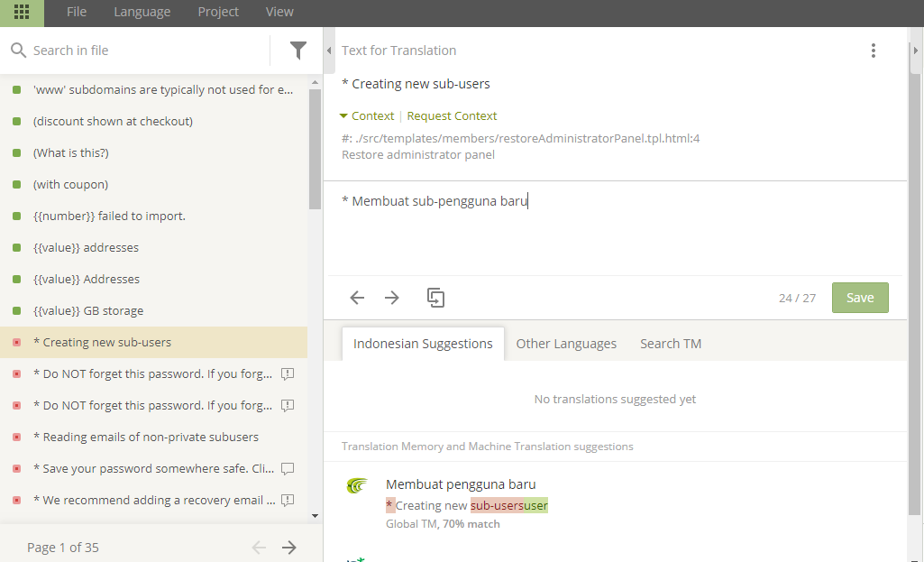Open the Language menu
The width and height of the screenshot is (924, 562).
pyautogui.click(x=142, y=12)
